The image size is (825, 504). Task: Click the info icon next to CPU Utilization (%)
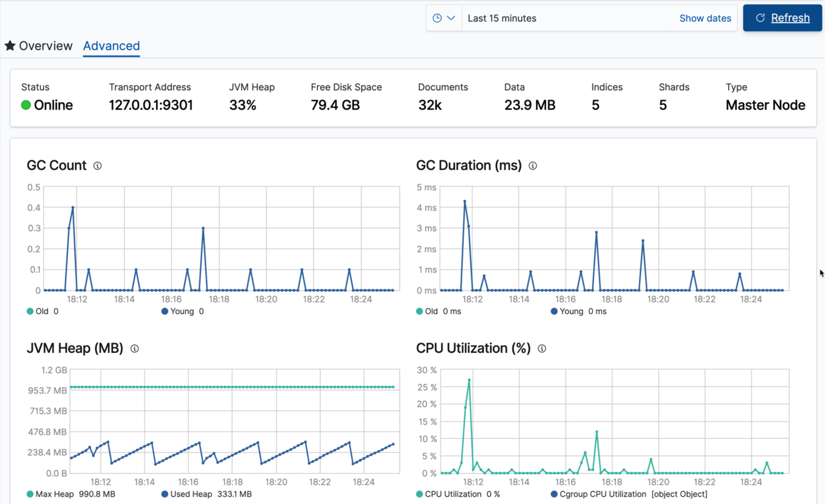pyautogui.click(x=542, y=349)
